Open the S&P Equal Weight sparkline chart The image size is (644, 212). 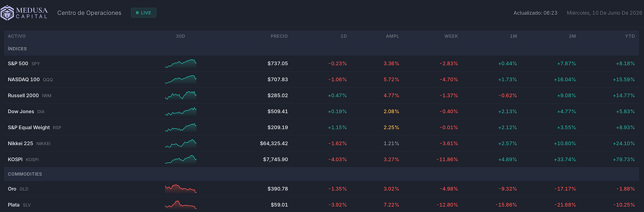coord(180,127)
